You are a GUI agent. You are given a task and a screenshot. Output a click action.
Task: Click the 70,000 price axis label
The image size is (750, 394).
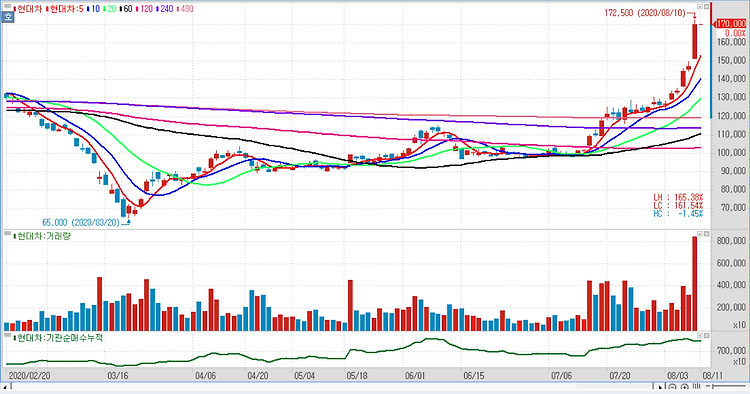pos(734,208)
